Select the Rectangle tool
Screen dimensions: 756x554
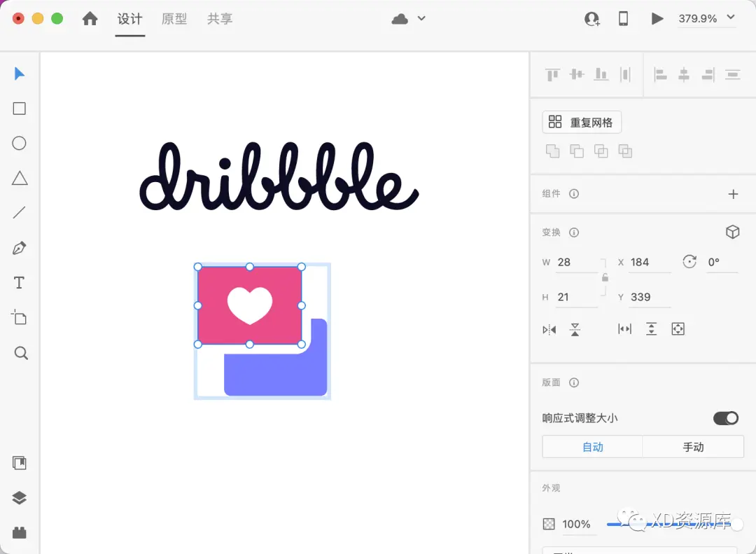(20, 109)
